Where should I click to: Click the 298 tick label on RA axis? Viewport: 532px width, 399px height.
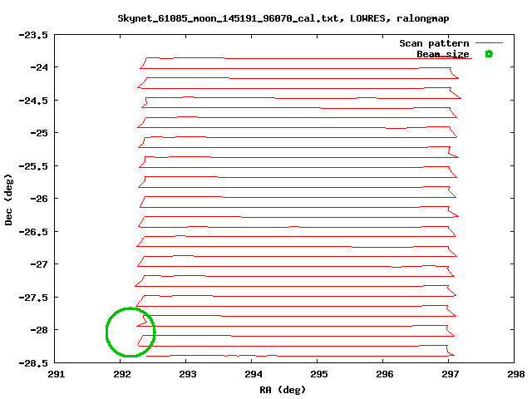pyautogui.click(x=515, y=374)
